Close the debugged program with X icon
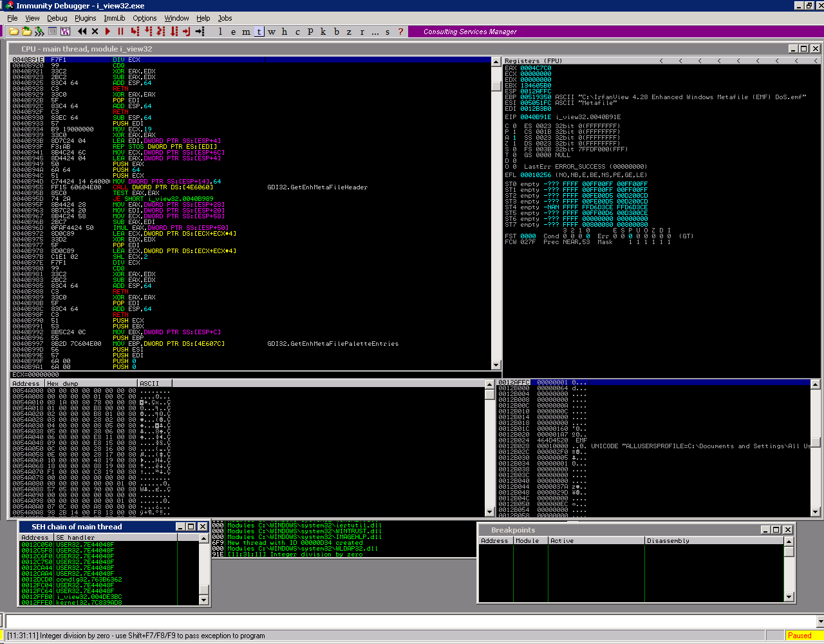Image resolution: width=824 pixels, height=644 pixels. pos(95,32)
